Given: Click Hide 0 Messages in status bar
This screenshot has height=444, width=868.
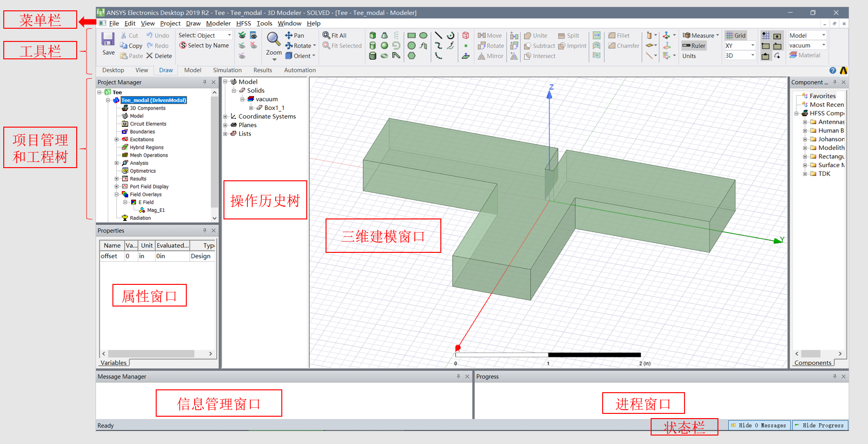Looking at the screenshot, I should point(759,425).
